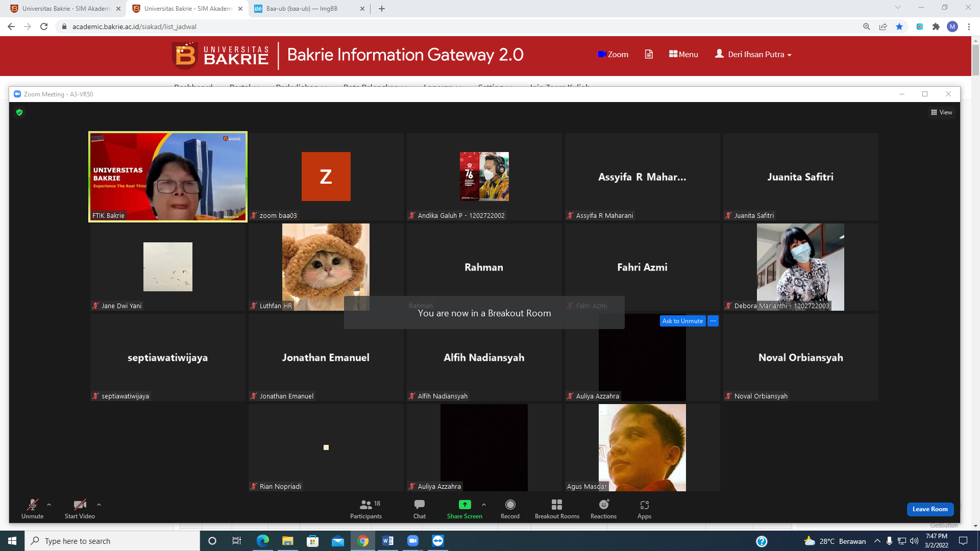Start recording with Record button
Image resolution: width=980 pixels, height=551 pixels.
(510, 509)
